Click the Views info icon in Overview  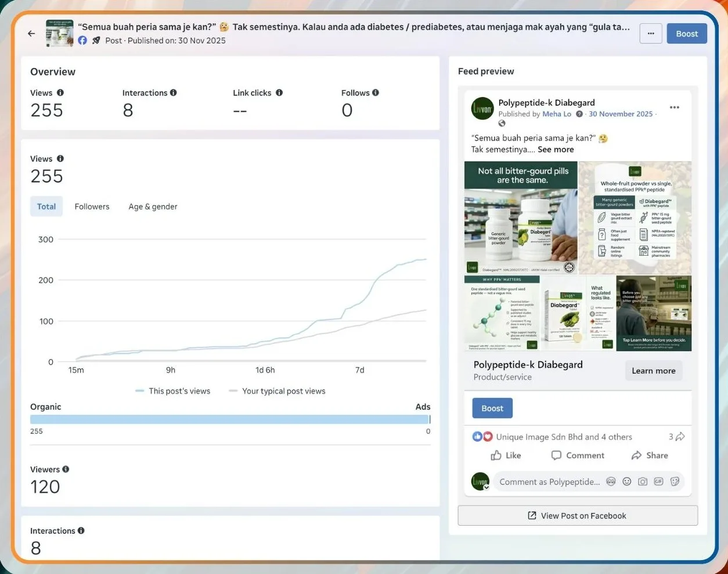click(x=60, y=93)
